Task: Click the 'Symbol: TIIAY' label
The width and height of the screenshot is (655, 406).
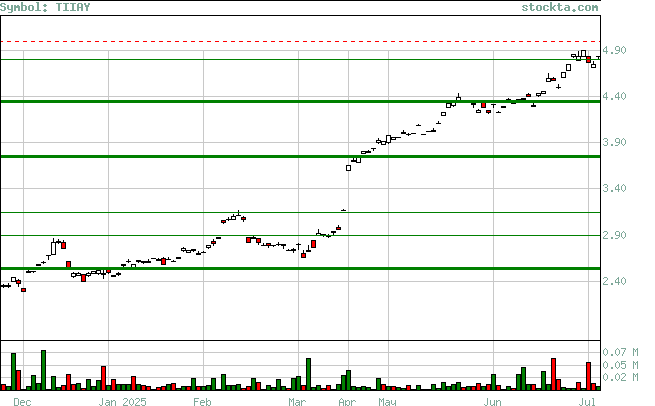Action: [x=45, y=7]
